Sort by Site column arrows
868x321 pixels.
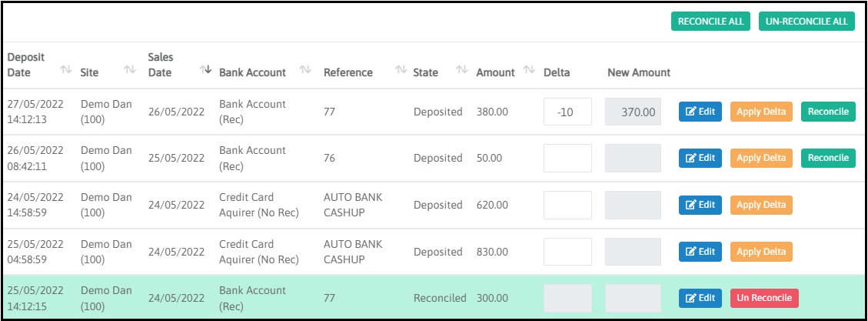pos(130,70)
